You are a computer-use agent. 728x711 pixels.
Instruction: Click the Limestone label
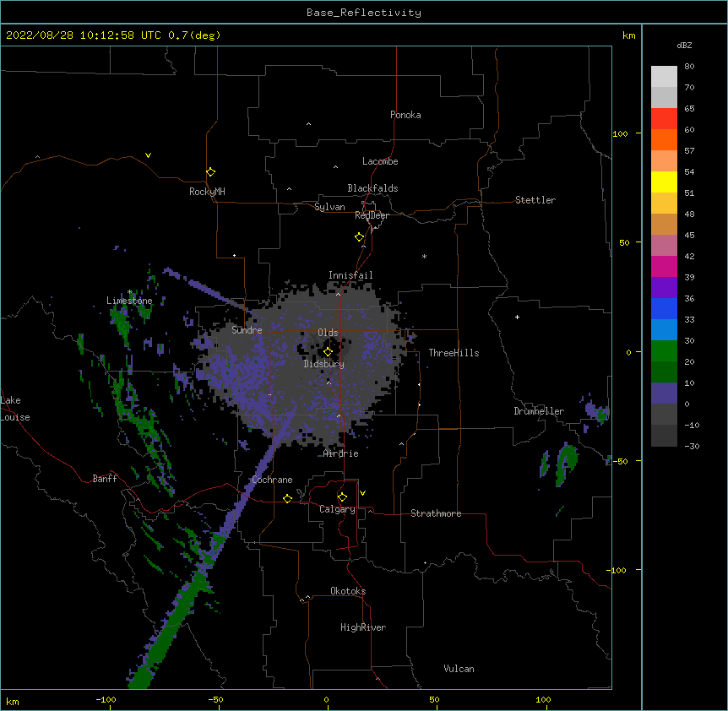[x=129, y=301]
